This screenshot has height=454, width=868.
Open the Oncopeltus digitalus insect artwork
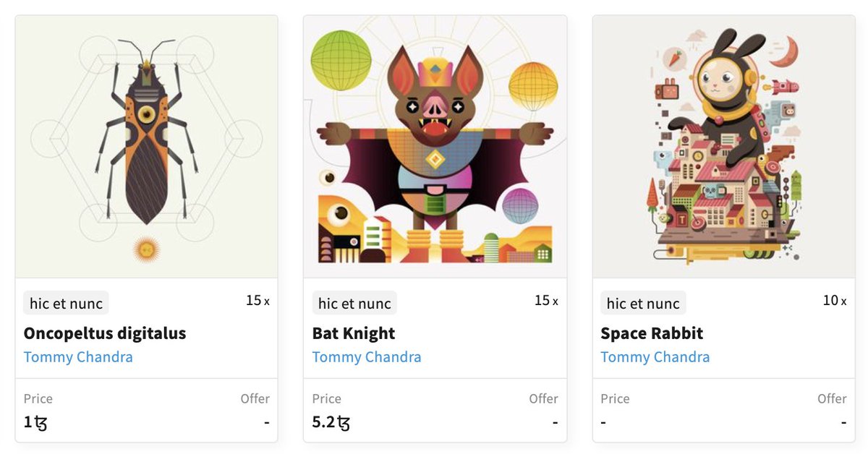click(x=146, y=147)
